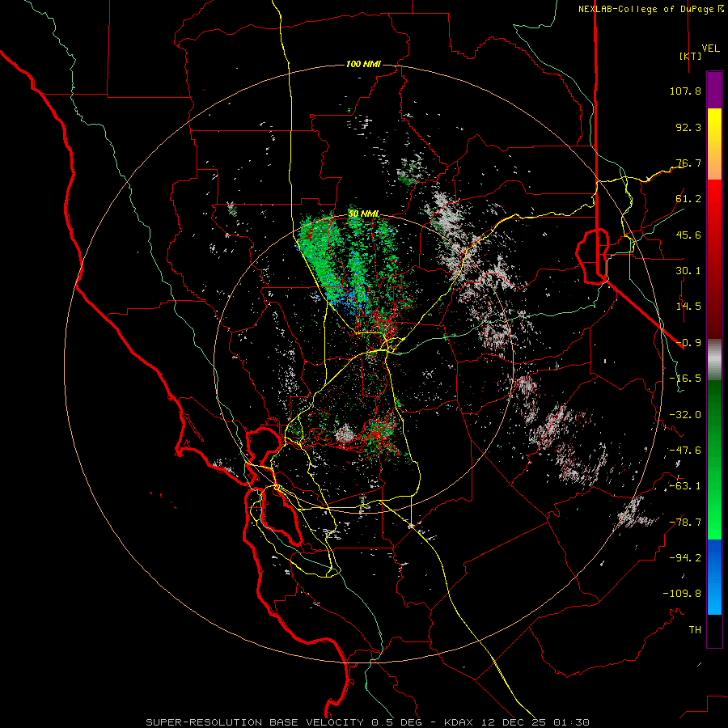The height and width of the screenshot is (728, 728).
Task: Click the TH label on the legend
Action: click(695, 630)
